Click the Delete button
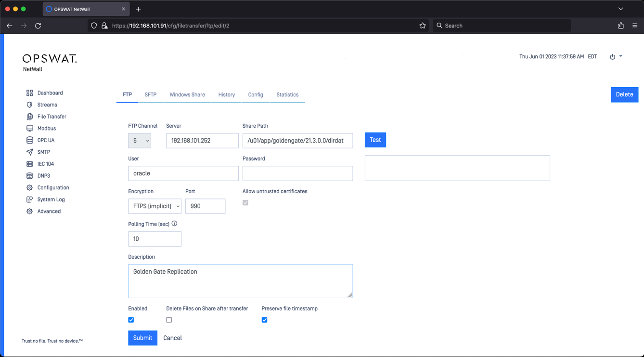Image resolution: width=644 pixels, height=357 pixels. tap(624, 94)
